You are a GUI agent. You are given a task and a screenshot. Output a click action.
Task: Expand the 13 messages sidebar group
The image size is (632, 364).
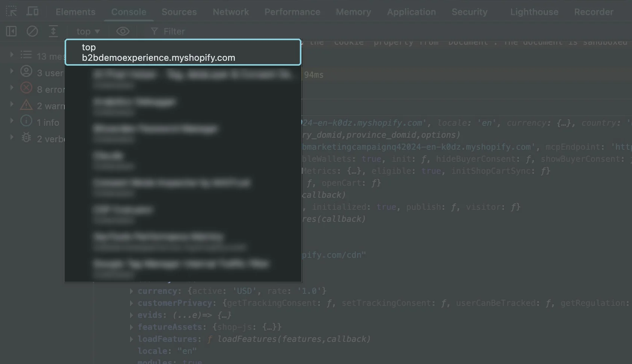(x=12, y=55)
